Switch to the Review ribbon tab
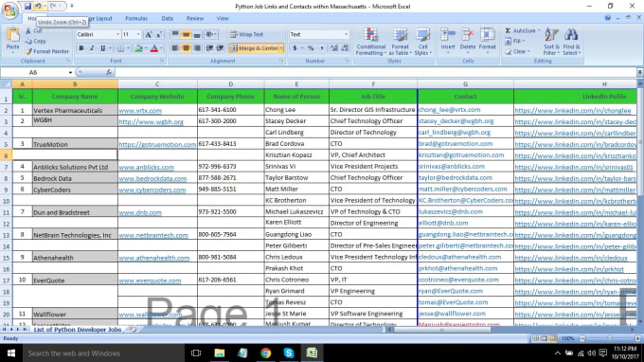This screenshot has height=362, width=644. 195,19
